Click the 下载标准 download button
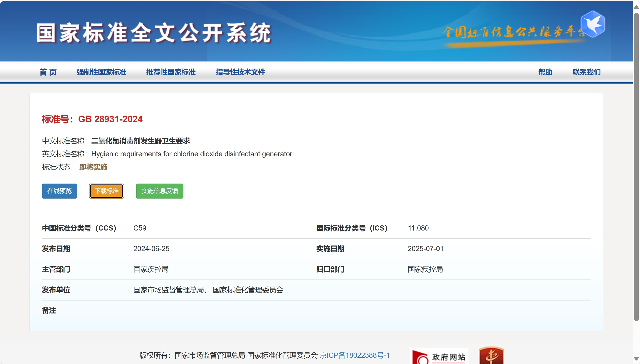Screen dimensions: 640x364 tap(106, 191)
